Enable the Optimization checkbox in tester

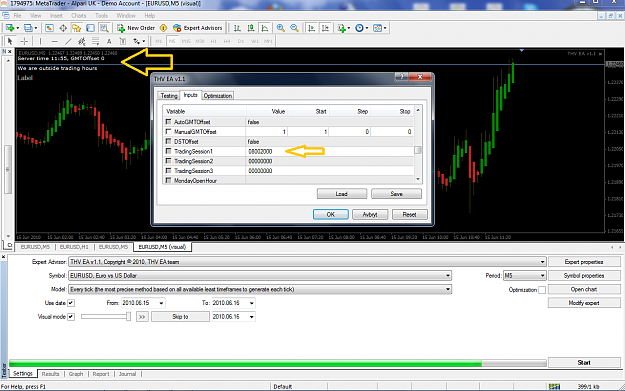tap(542, 290)
